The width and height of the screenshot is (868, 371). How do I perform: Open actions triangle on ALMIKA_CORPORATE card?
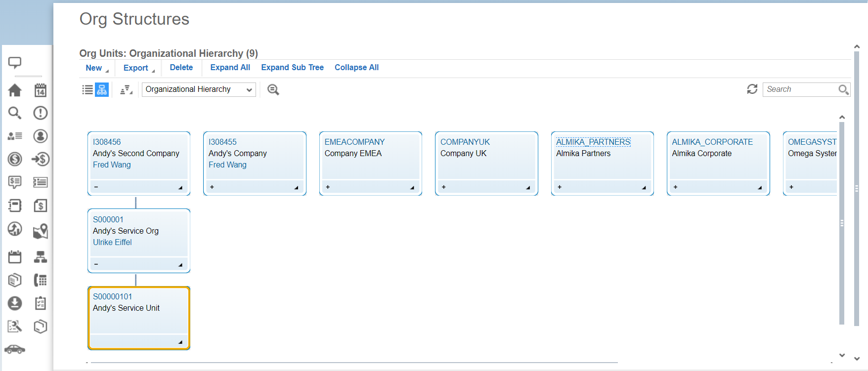click(x=760, y=188)
